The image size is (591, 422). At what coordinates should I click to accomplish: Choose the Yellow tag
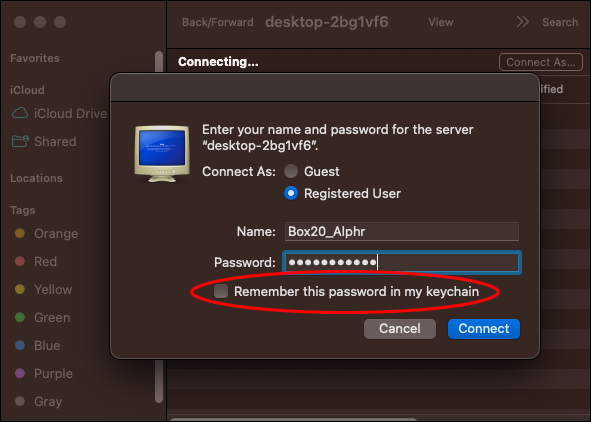click(x=43, y=289)
